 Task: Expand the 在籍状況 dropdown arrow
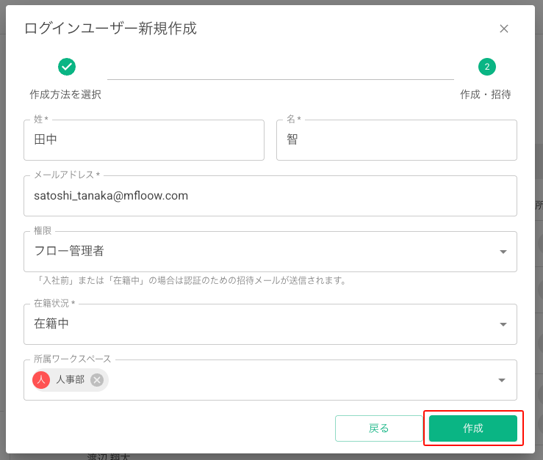[503, 324]
